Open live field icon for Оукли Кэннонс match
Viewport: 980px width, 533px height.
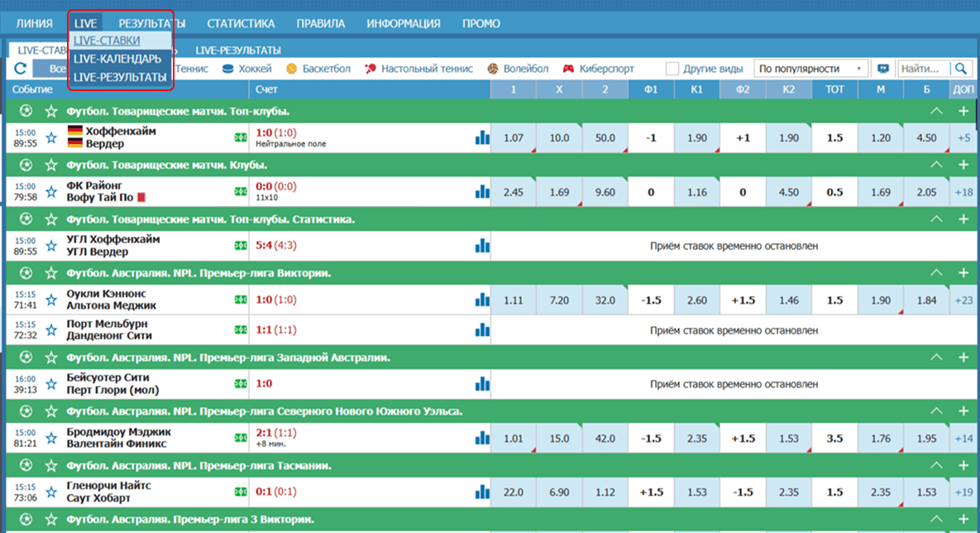pos(241,300)
